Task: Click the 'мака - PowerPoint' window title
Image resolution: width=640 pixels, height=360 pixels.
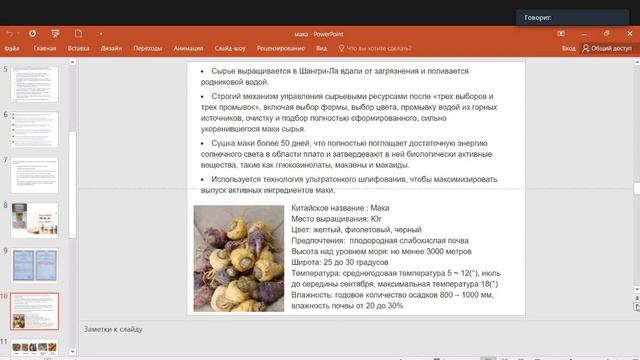Action: 319,34
